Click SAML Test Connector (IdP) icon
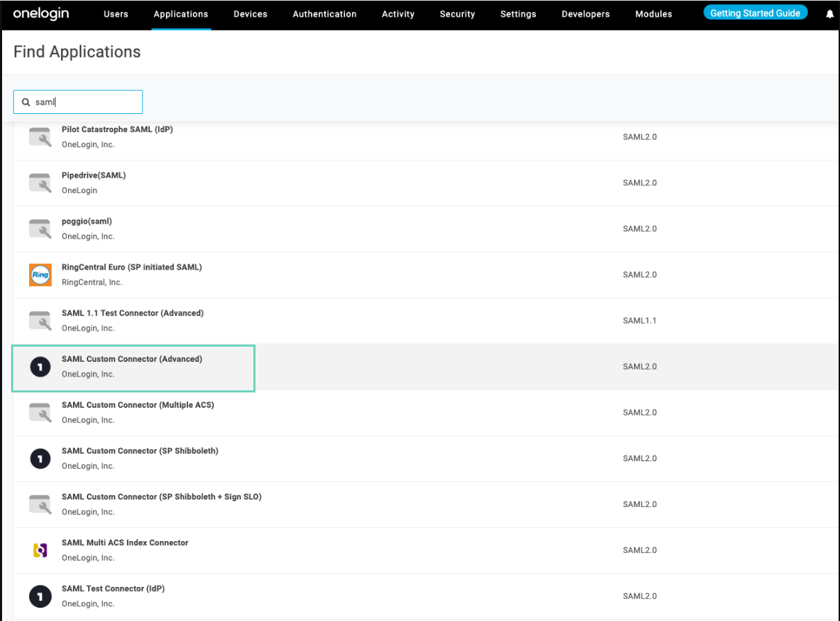The image size is (840, 621). (x=40, y=596)
